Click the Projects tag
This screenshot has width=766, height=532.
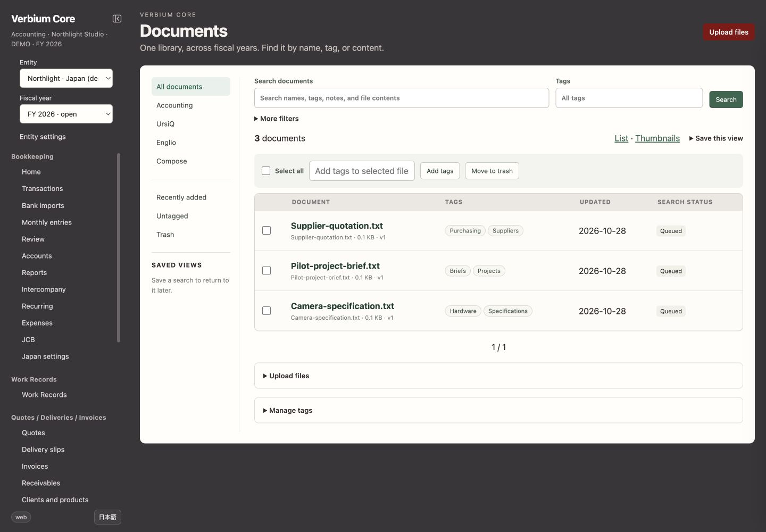pyautogui.click(x=489, y=271)
